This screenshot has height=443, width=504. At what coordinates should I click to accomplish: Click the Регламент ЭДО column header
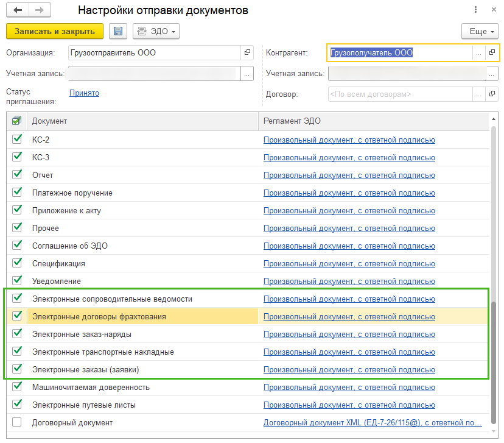[x=374, y=121]
